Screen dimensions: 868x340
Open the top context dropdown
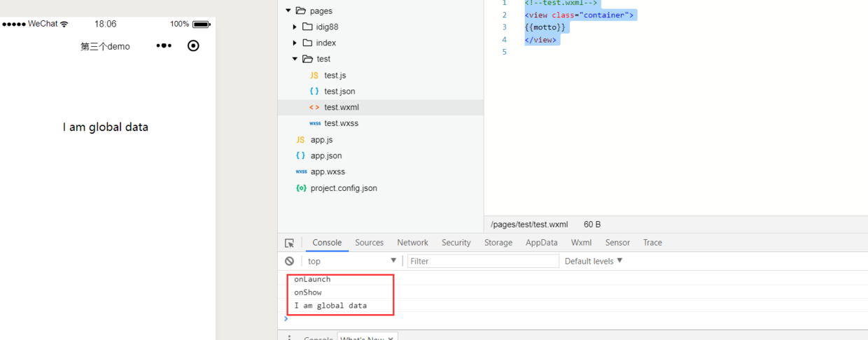point(351,261)
